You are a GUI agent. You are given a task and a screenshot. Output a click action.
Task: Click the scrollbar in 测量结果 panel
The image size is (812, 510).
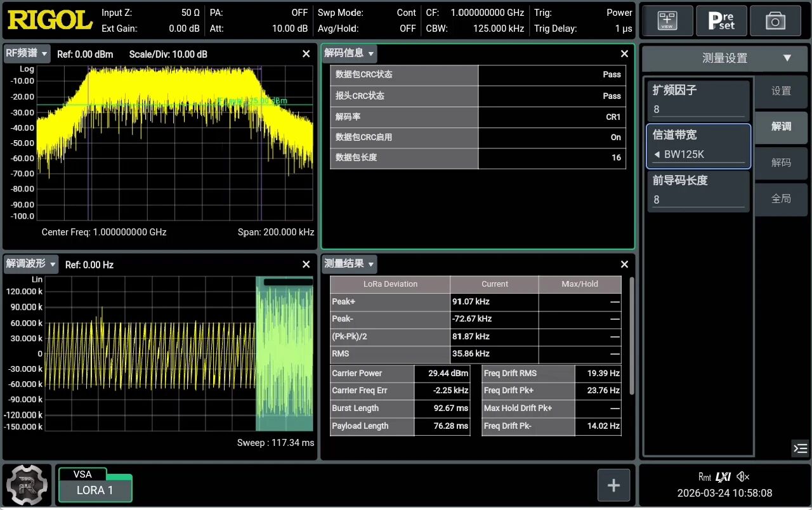point(631,335)
